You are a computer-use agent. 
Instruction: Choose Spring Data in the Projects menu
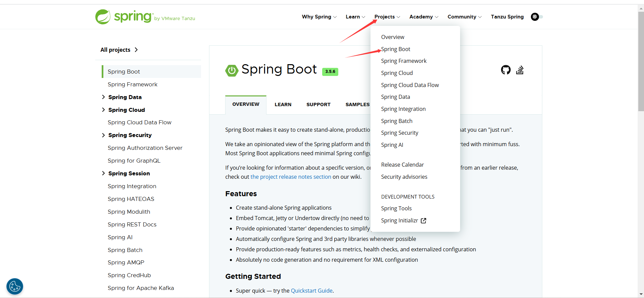point(396,97)
